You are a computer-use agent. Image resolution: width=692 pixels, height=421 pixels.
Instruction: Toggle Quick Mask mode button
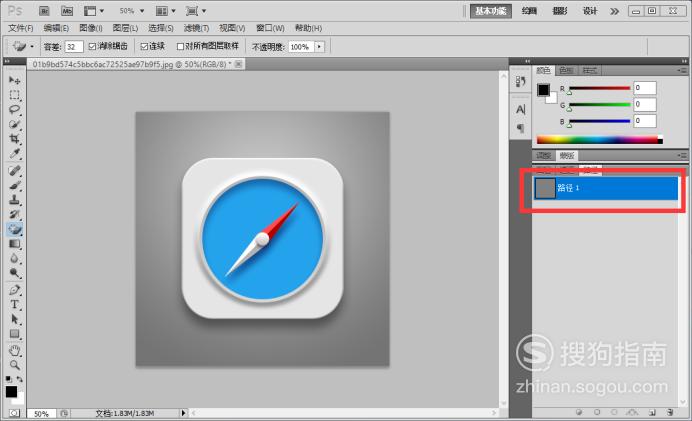pyautogui.click(x=15, y=413)
